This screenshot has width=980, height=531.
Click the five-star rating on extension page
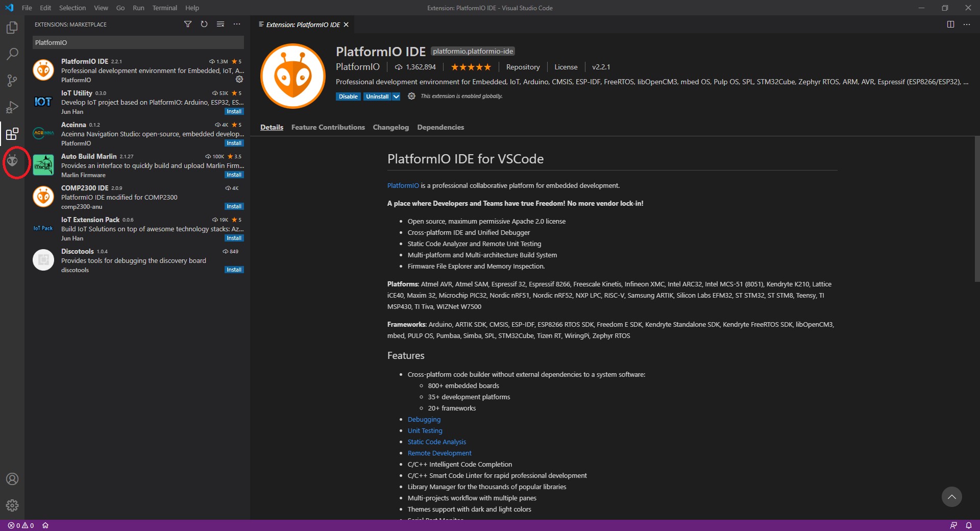pos(471,67)
